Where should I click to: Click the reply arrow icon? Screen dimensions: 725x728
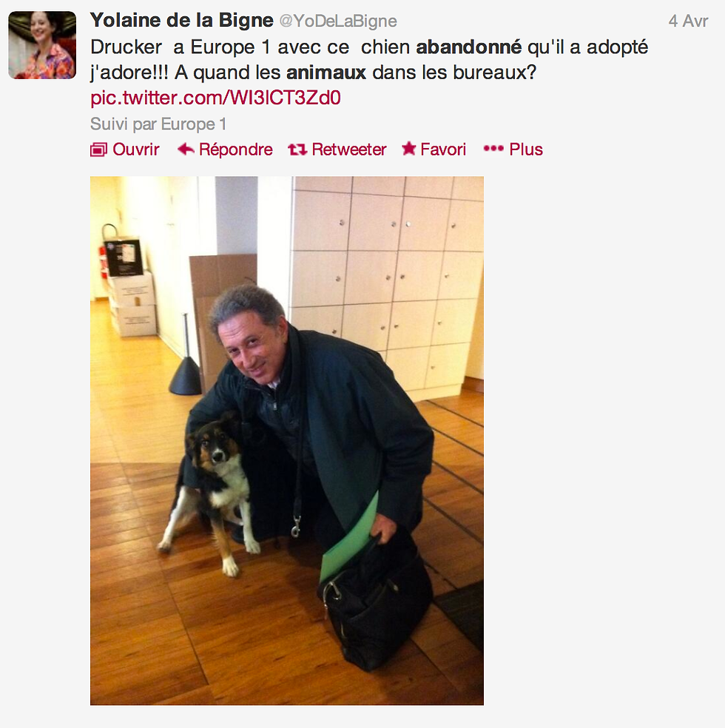[186, 149]
